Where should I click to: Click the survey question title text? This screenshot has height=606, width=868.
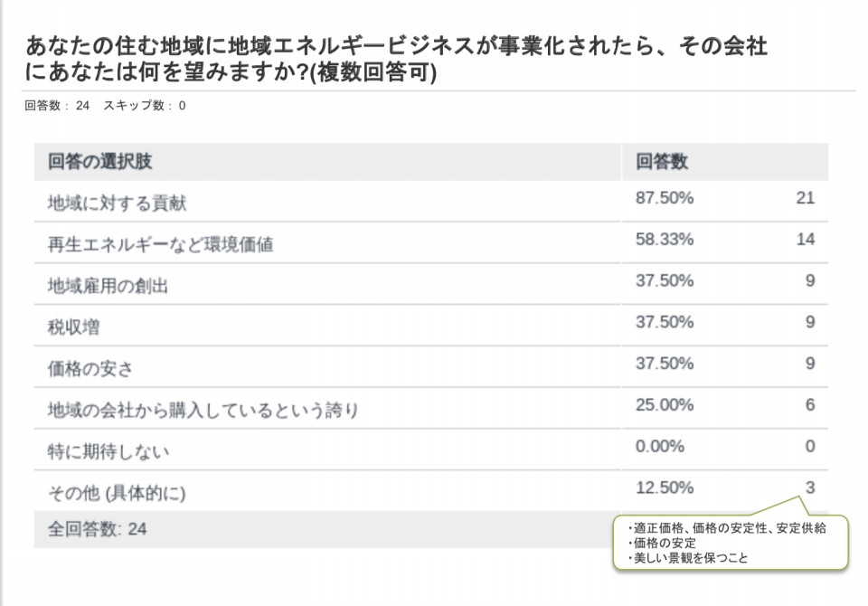tap(396, 59)
